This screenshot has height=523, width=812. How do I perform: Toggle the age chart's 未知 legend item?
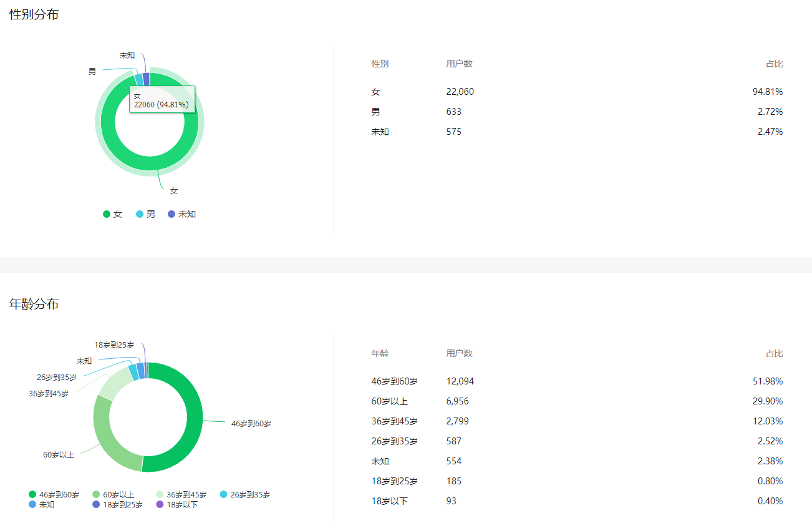[x=42, y=504]
